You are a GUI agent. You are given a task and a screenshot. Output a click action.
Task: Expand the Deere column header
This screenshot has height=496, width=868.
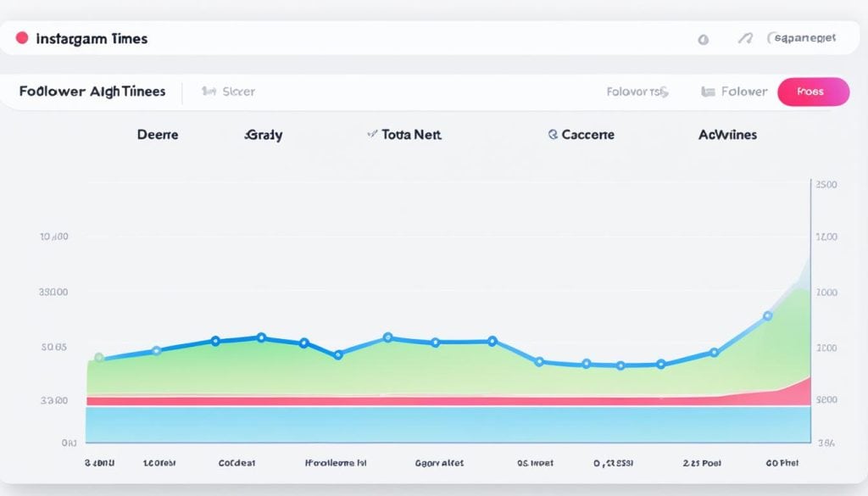(157, 134)
